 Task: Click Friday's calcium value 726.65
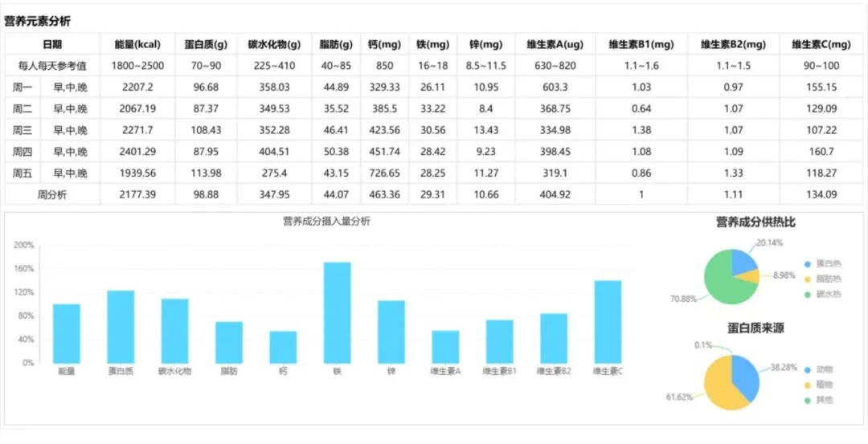(x=385, y=173)
